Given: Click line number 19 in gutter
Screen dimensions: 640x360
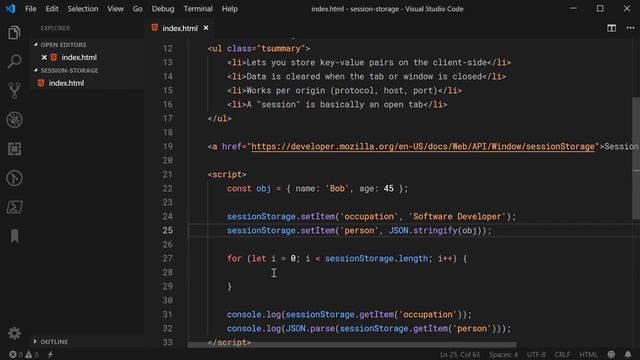Looking at the screenshot, I should click(x=168, y=147).
